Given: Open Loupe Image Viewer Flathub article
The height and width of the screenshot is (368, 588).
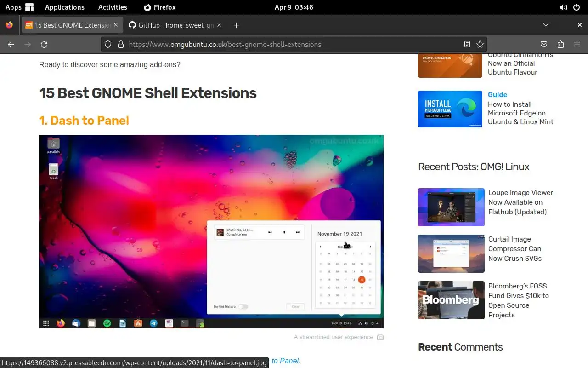Looking at the screenshot, I should click(x=520, y=202).
